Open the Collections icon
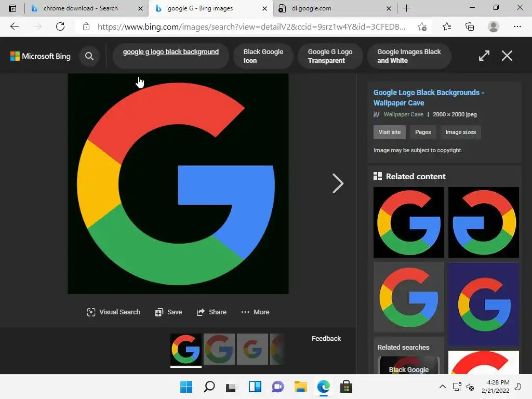This screenshot has width=532, height=399. [x=470, y=26]
